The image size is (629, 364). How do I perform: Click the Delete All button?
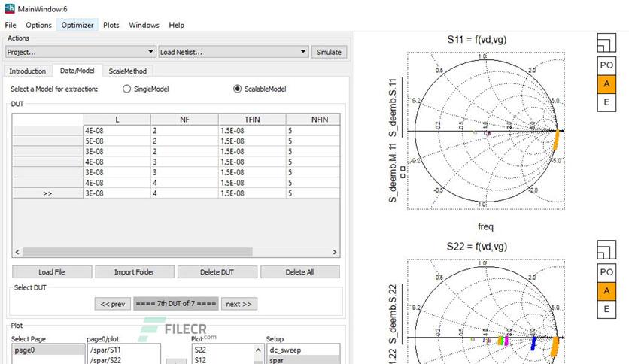(x=299, y=271)
